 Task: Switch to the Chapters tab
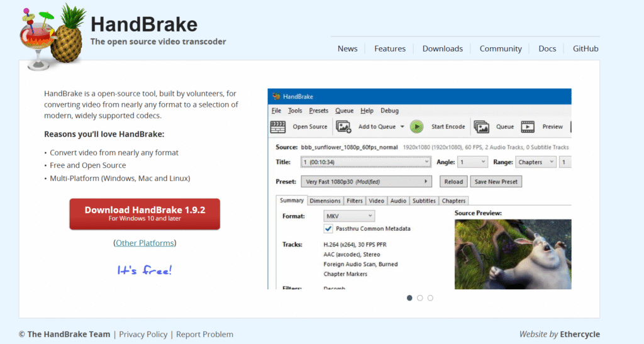coord(453,201)
